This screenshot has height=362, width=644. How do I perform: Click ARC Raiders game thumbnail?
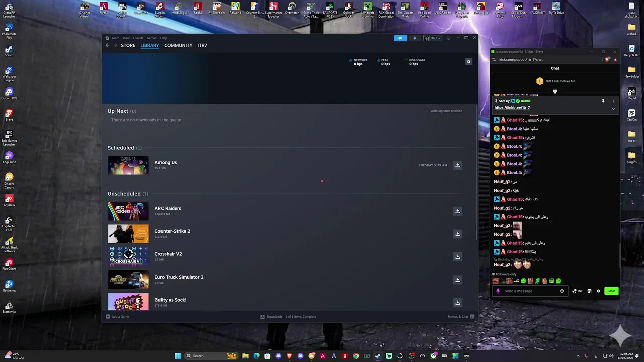pos(128,211)
